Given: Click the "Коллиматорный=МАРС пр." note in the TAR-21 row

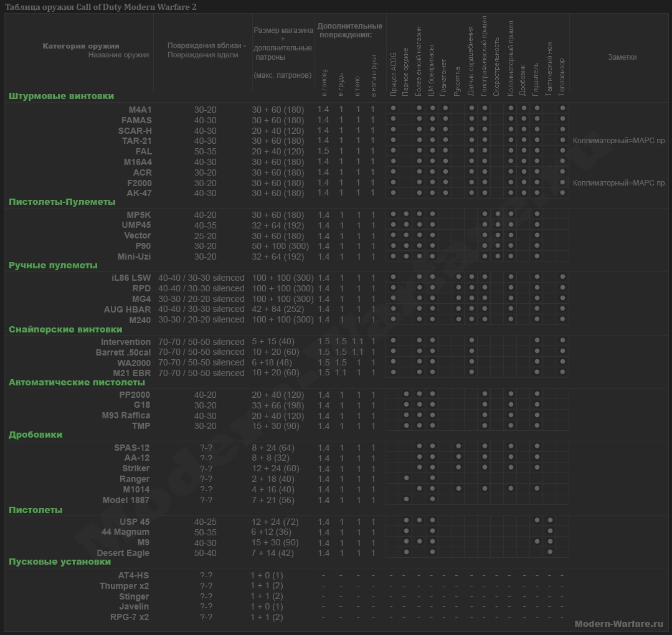Looking at the screenshot, I should 620,141.
